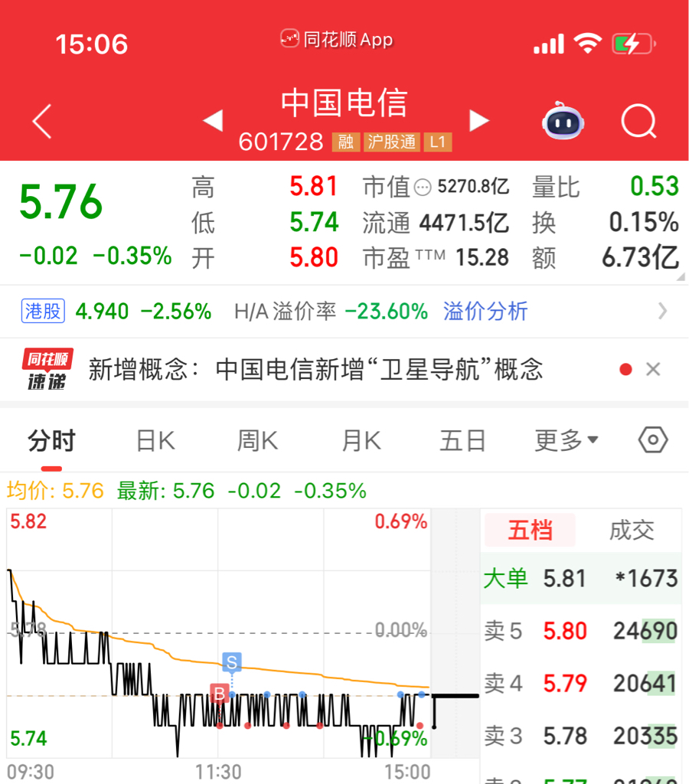Open the H/A premium row chevron
The width and height of the screenshot is (689, 784).
(x=662, y=311)
